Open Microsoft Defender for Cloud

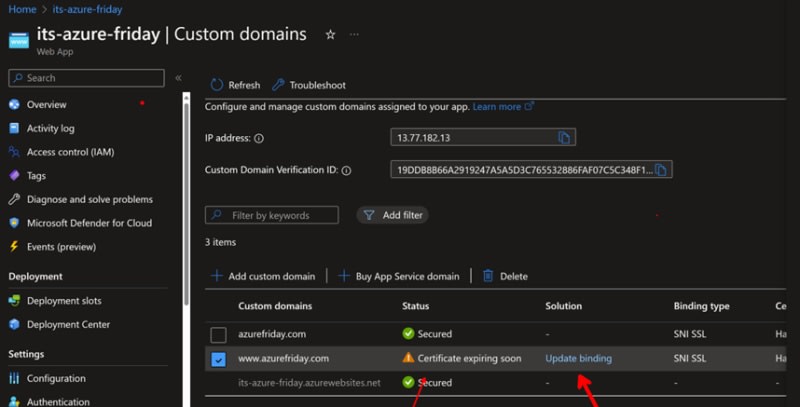pos(89,223)
